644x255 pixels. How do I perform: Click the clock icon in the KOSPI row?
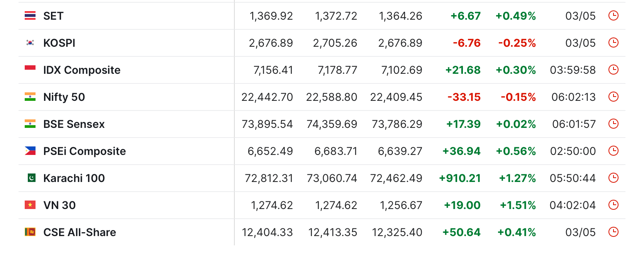(x=613, y=42)
